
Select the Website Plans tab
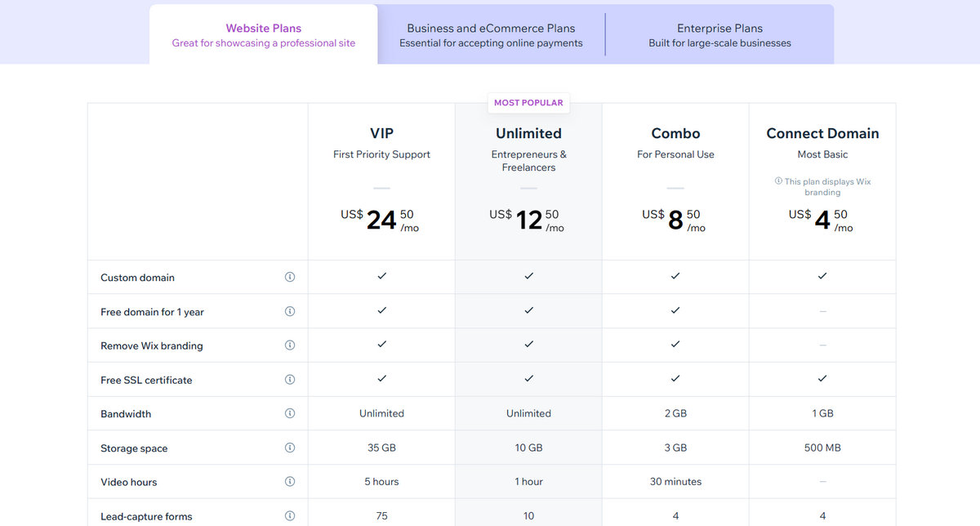pyautogui.click(x=263, y=34)
